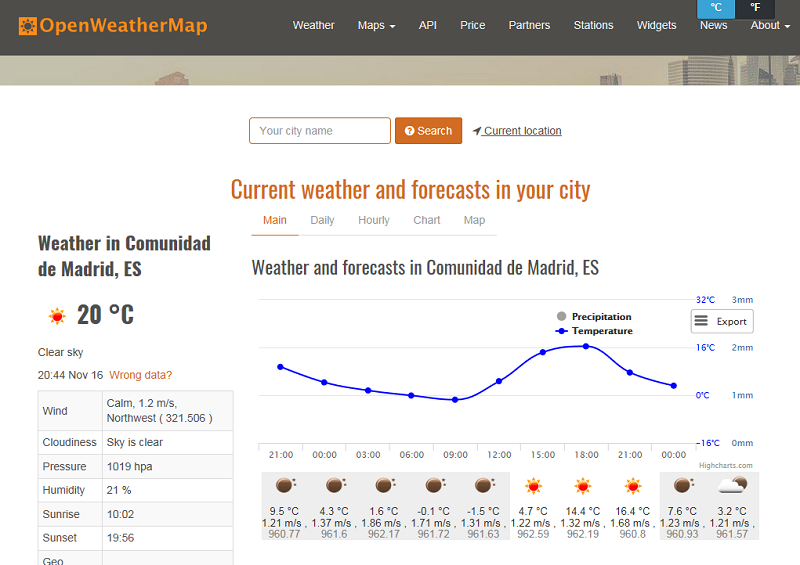
Task: Switch units to °C
Action: (716, 8)
